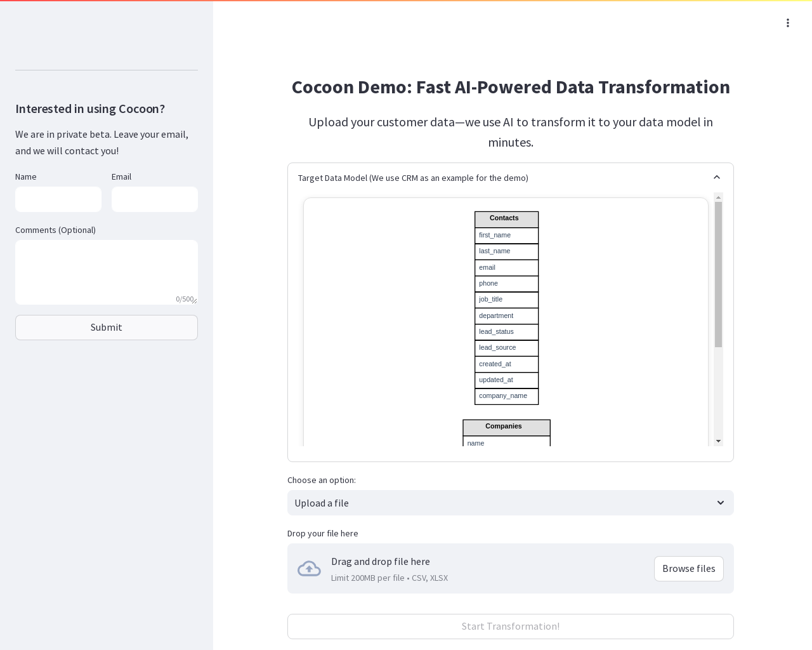The height and width of the screenshot is (650, 812).
Task: Click the 'Drop your file here' label
Action: coord(323,534)
